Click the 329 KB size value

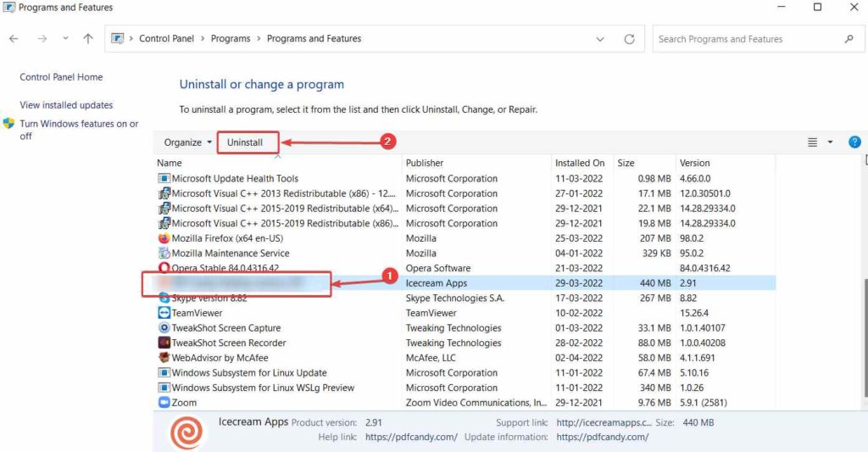pos(657,254)
